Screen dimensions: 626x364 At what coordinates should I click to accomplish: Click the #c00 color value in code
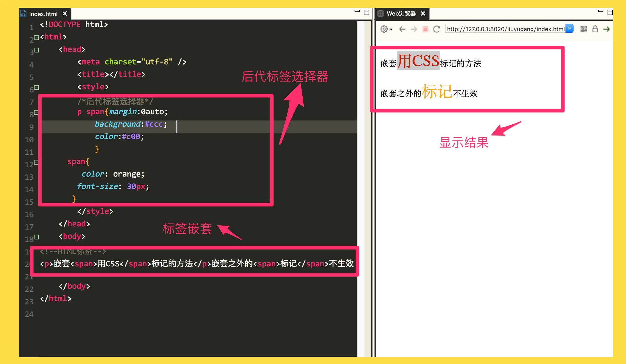click(x=131, y=137)
